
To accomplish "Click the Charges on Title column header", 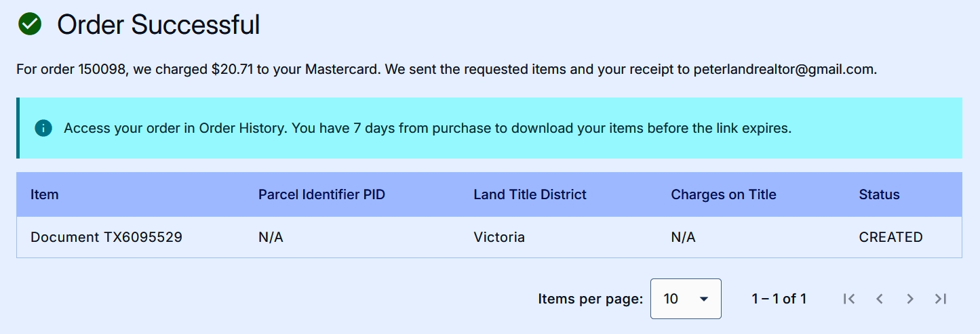I will pyautogui.click(x=724, y=194).
